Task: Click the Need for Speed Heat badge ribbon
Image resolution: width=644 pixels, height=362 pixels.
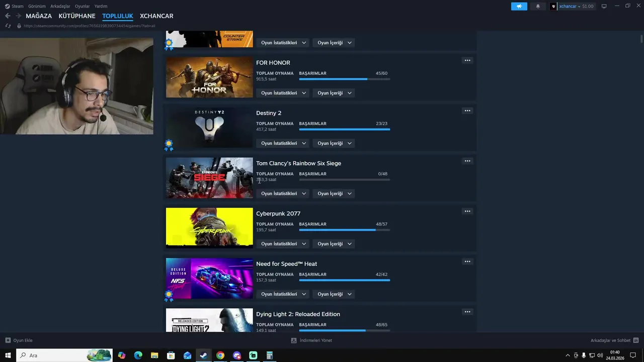Action: click(x=169, y=296)
